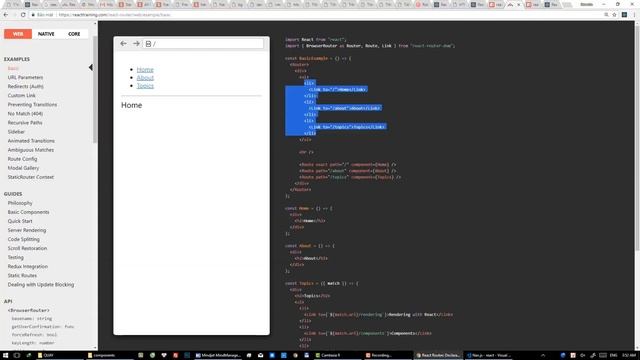The image size is (640, 360).
Task: Click forward arrow in example browser frame
Action: coord(136,44)
